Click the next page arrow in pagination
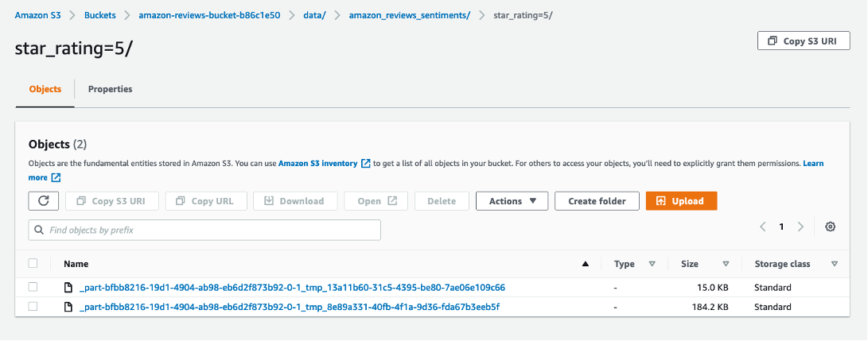Screen dimensions: 868x341 click(800, 227)
